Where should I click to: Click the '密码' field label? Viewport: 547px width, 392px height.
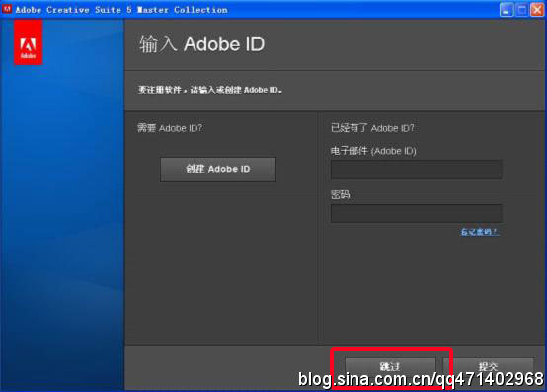tap(340, 195)
